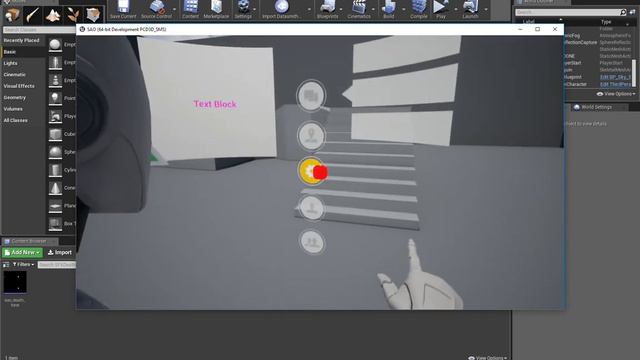Open the Filters dropdown in Content Browser
Image resolution: width=640 pixels, height=360 pixels.
click(23, 264)
